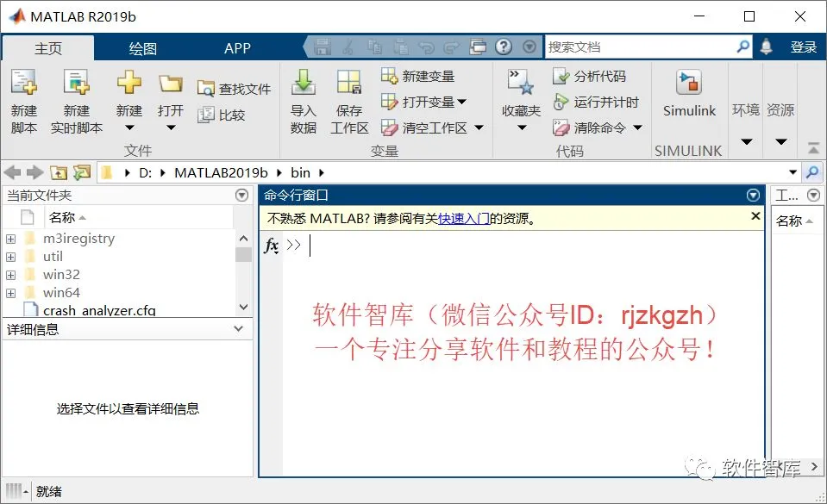
Task: Minimize the toolstrip with the collapse arrow
Action: pos(814,149)
